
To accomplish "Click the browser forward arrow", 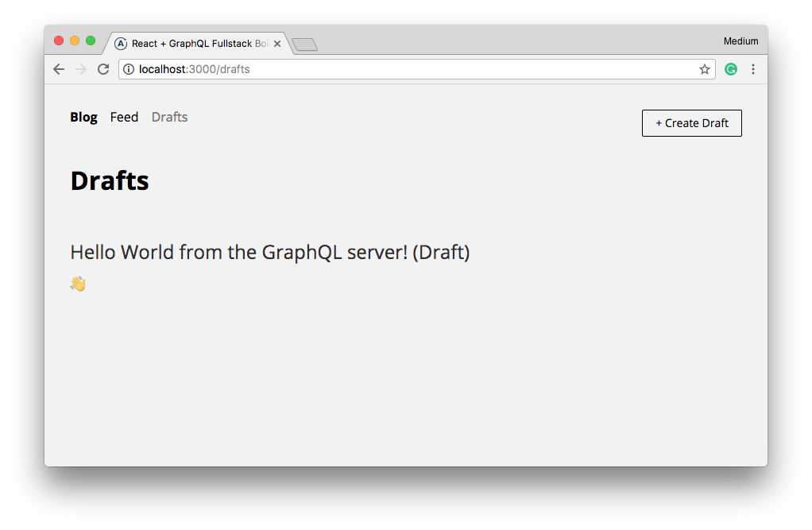I will (x=80, y=69).
